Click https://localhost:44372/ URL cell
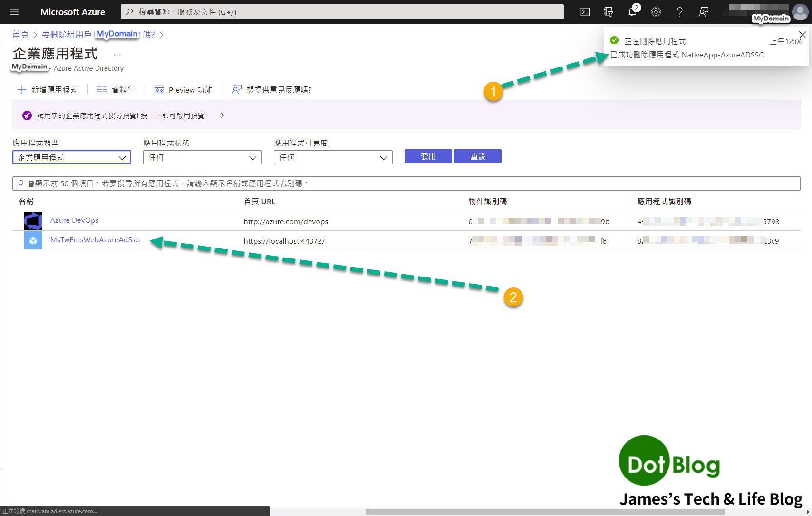Screen dimensions: 812x516 coord(284,241)
